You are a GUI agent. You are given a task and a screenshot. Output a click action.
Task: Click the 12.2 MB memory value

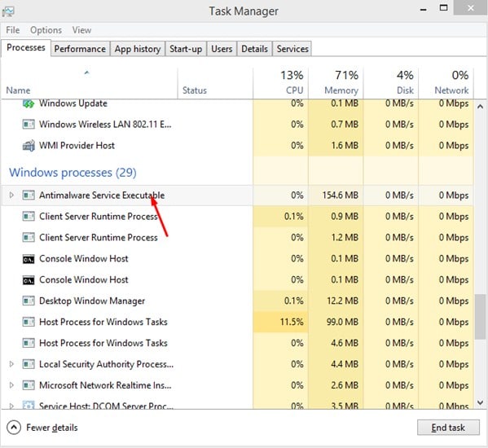click(x=342, y=301)
